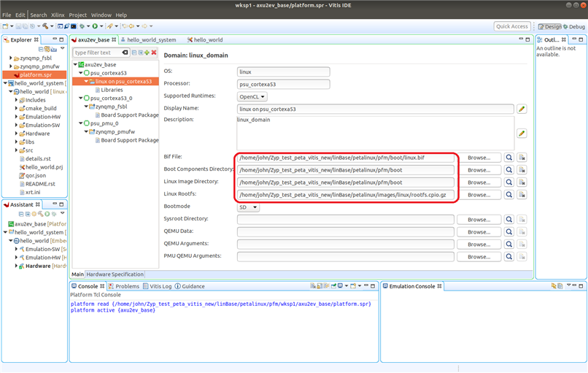The image size is (588, 373).
Task: Browse for Boot Components Directory
Action: [479, 170]
